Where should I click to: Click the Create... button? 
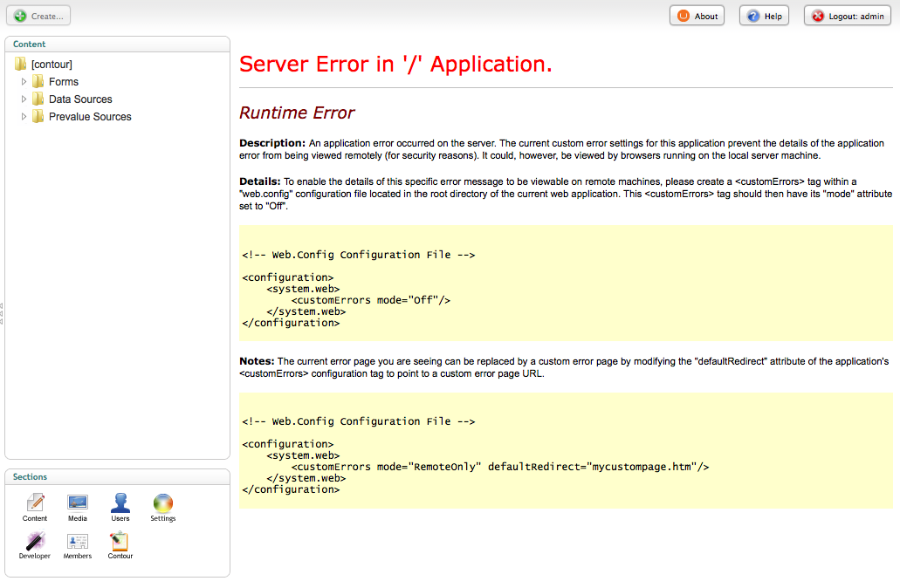pos(38,16)
